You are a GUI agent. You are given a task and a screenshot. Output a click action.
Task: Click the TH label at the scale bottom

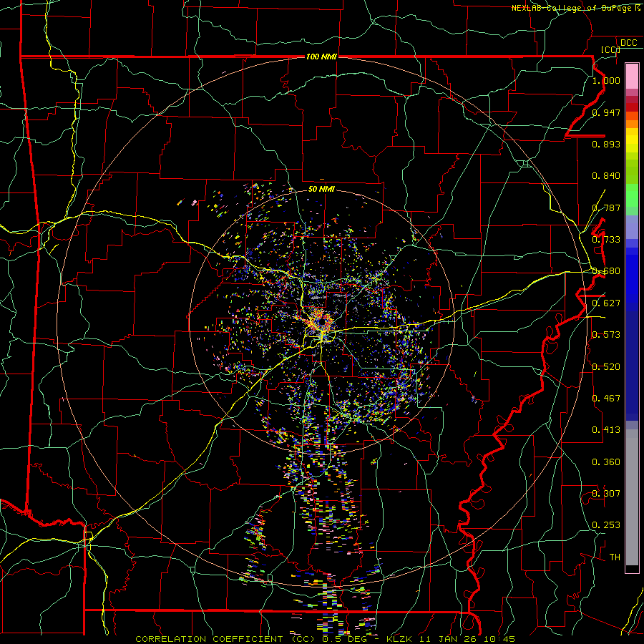615,557
